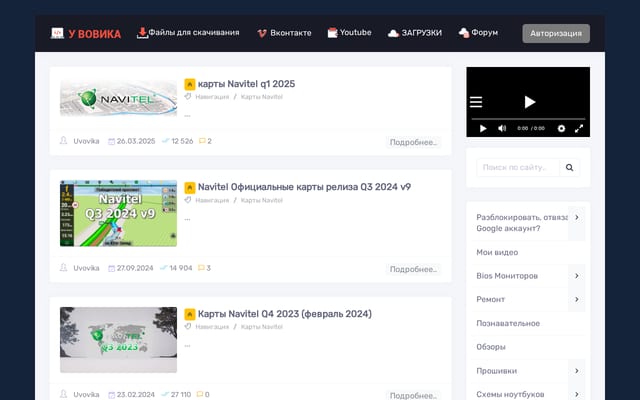Click the yellow icon beside Карты Navitel Q4 2023
The height and width of the screenshot is (400, 640).
pyautogui.click(x=189, y=314)
